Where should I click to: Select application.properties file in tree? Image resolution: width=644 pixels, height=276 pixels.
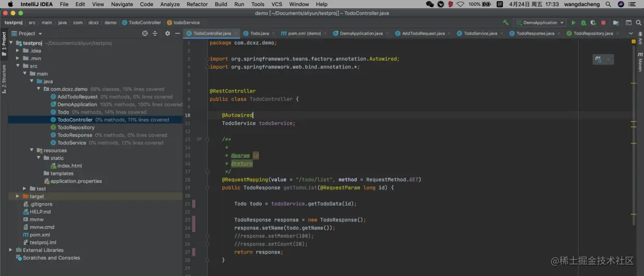(x=76, y=181)
